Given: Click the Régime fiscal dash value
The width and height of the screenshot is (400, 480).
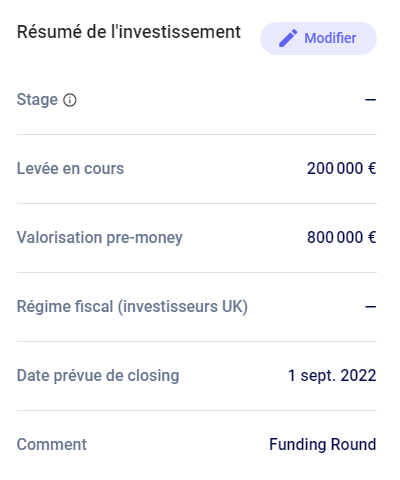Looking at the screenshot, I should (x=371, y=307).
